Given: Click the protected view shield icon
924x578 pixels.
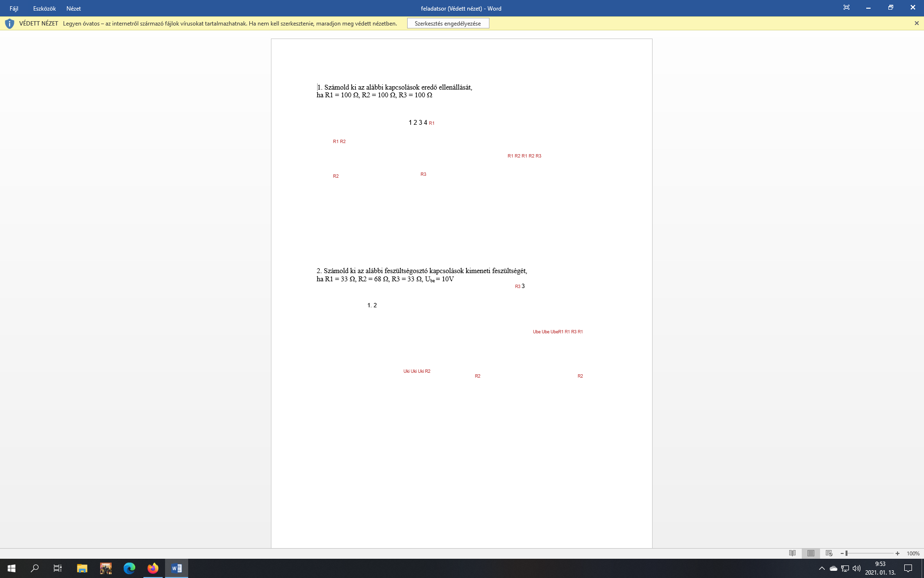Looking at the screenshot, I should click(9, 23).
